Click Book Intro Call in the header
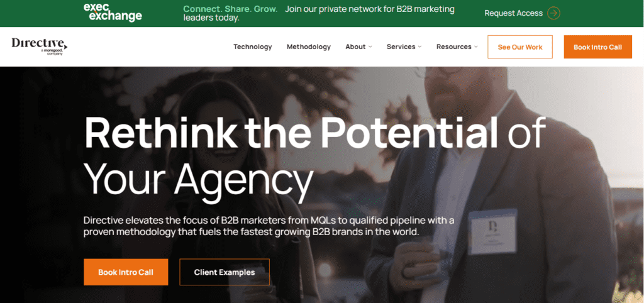The image size is (644, 303). (597, 47)
